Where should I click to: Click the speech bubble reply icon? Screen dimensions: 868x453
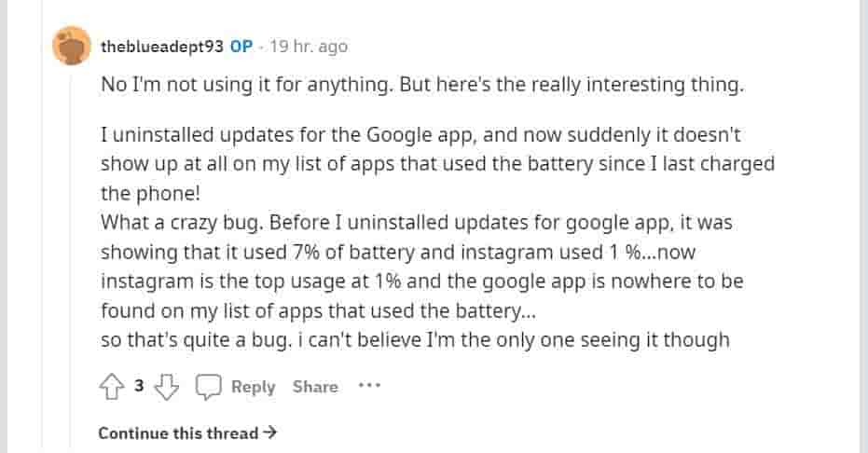pyautogui.click(x=209, y=387)
